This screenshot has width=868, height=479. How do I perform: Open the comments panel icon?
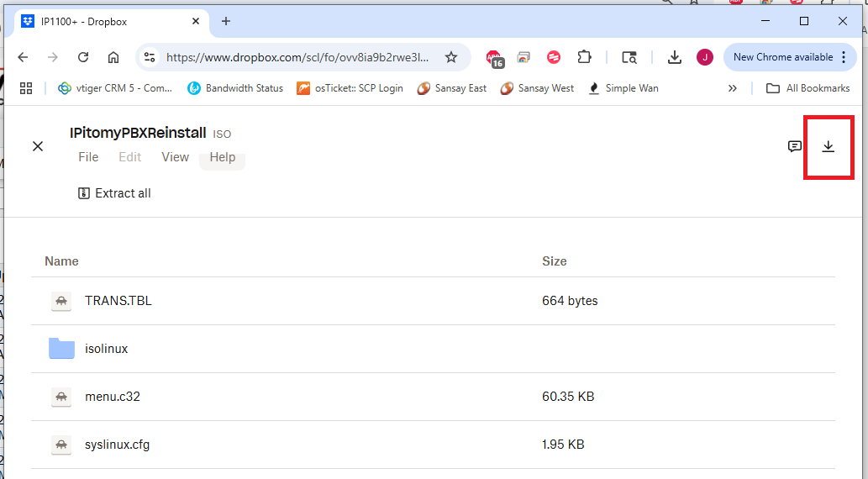click(x=794, y=146)
